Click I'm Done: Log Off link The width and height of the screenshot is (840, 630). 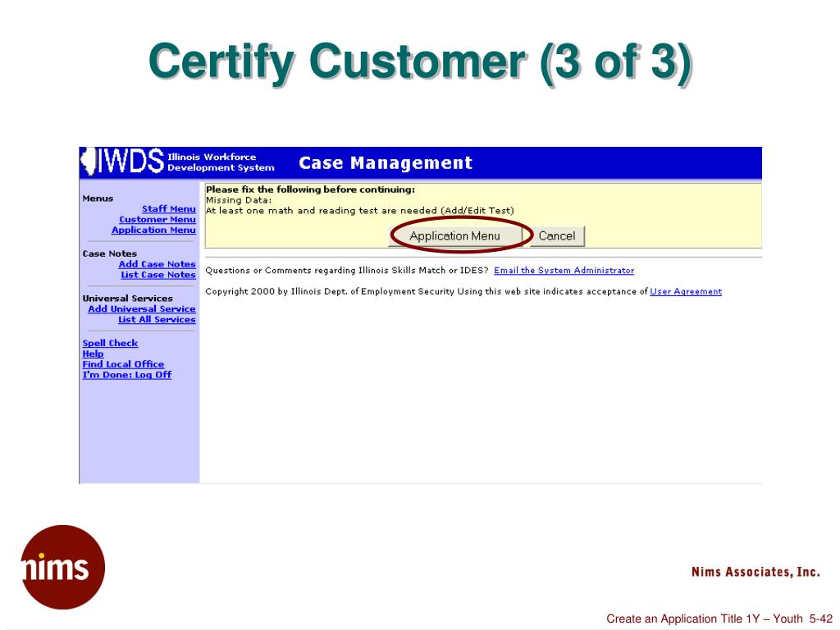point(127,375)
